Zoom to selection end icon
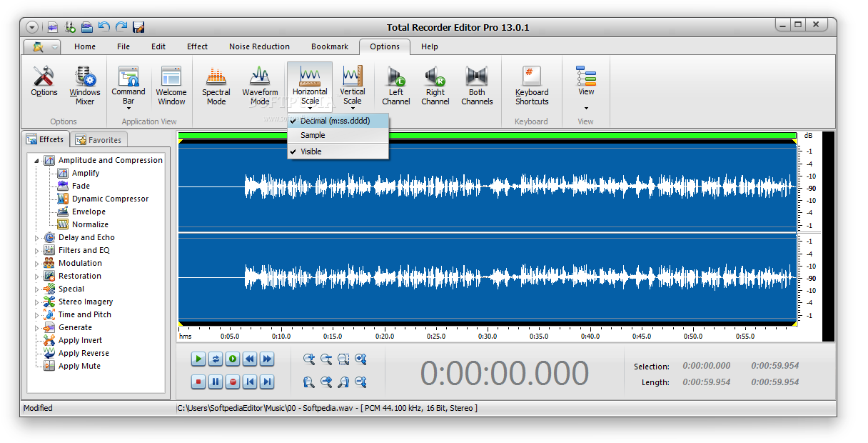This screenshot has width=868, height=443. (x=343, y=382)
